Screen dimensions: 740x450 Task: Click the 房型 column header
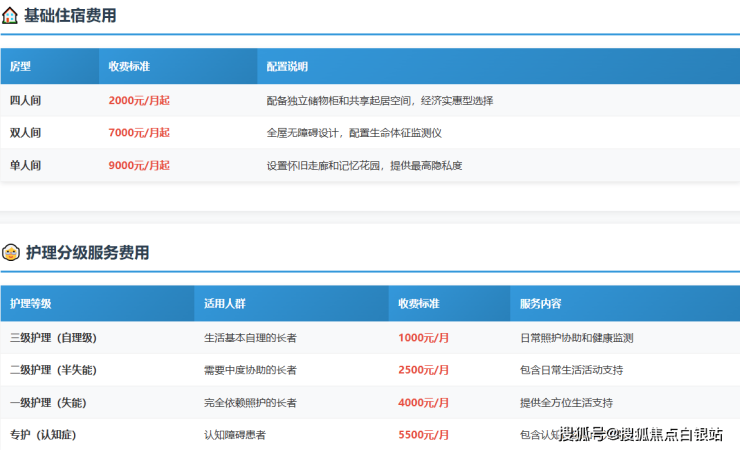[20, 67]
